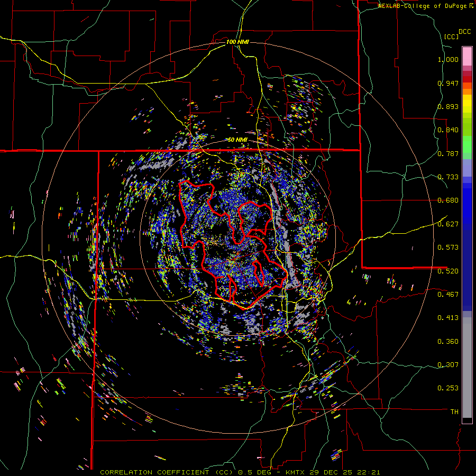Select the 0.947 scale value
476x476 pixels.
[x=448, y=83]
